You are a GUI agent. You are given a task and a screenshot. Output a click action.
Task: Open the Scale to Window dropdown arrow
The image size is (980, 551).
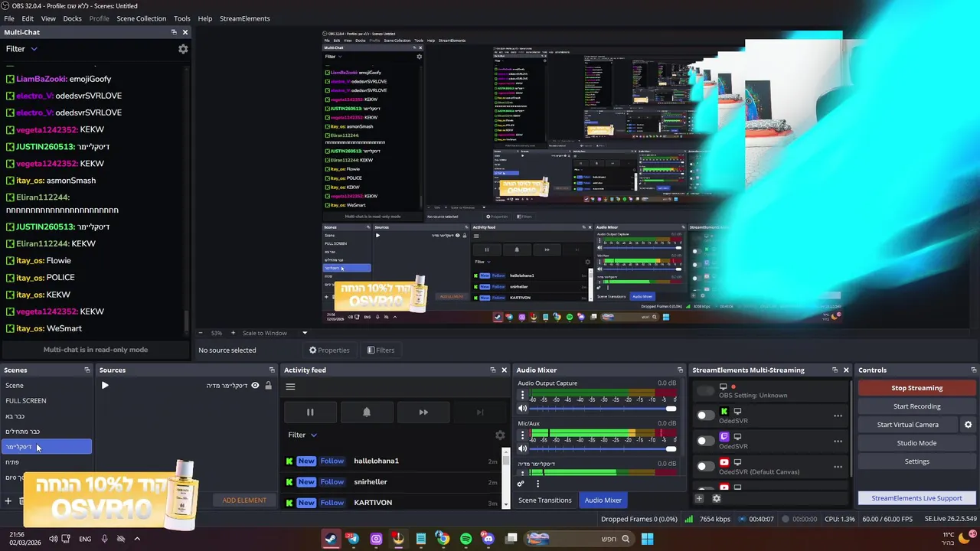(x=304, y=333)
